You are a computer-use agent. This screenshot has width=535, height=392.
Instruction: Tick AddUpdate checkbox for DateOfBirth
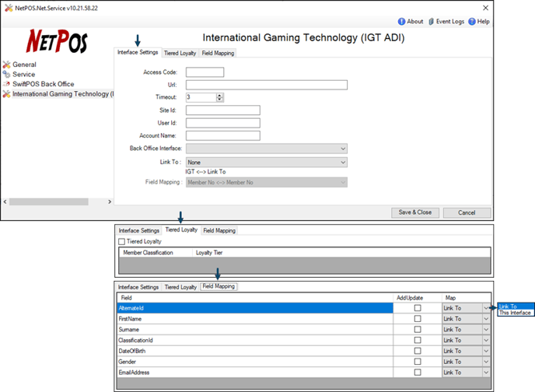pyautogui.click(x=418, y=351)
